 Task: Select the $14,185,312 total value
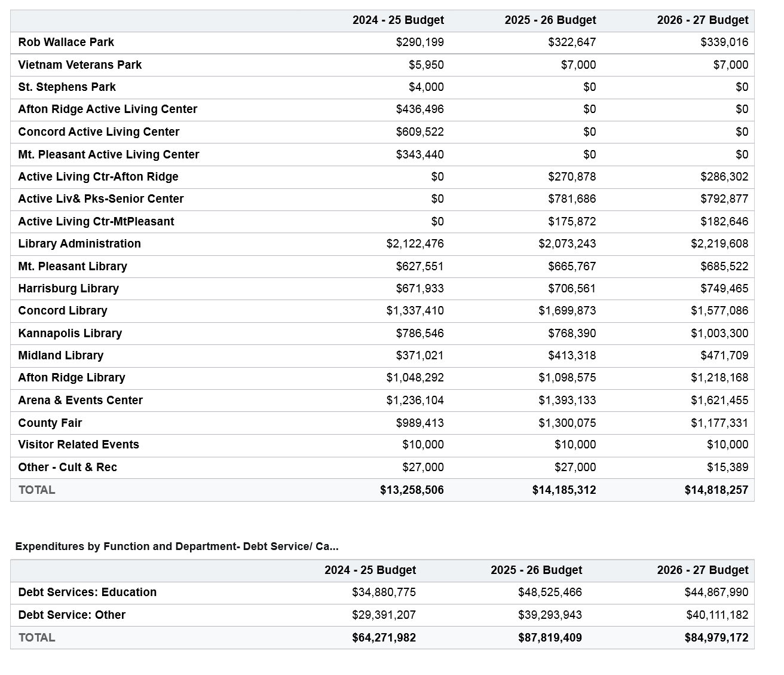click(564, 490)
